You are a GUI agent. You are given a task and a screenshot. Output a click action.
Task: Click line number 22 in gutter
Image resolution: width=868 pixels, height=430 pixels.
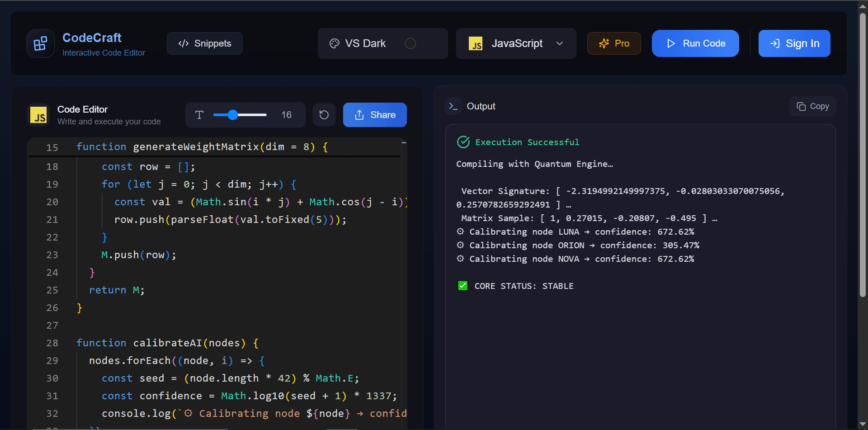52,237
